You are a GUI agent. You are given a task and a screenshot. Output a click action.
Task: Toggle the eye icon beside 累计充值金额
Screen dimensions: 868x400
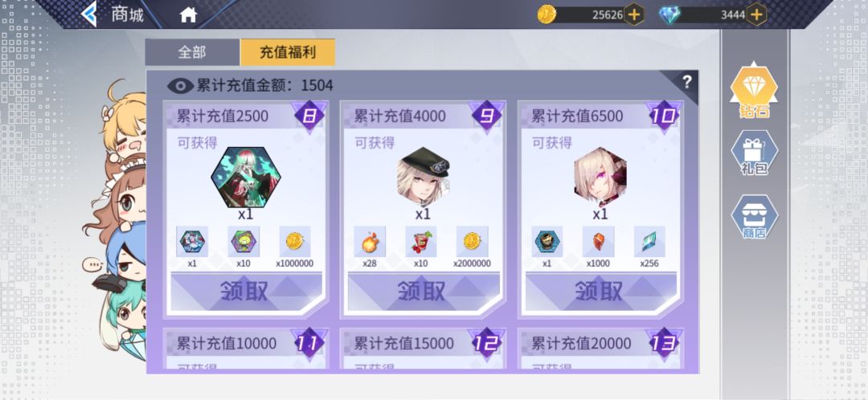(180, 85)
